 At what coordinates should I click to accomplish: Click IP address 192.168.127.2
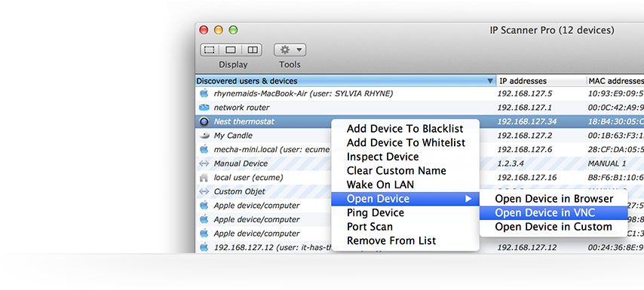(525, 136)
